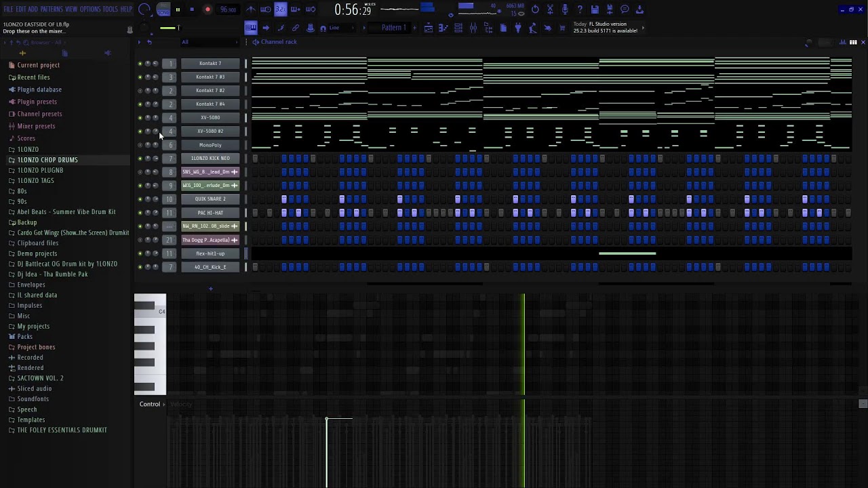Select the Kontakt 7 #3 channel button

[210, 77]
